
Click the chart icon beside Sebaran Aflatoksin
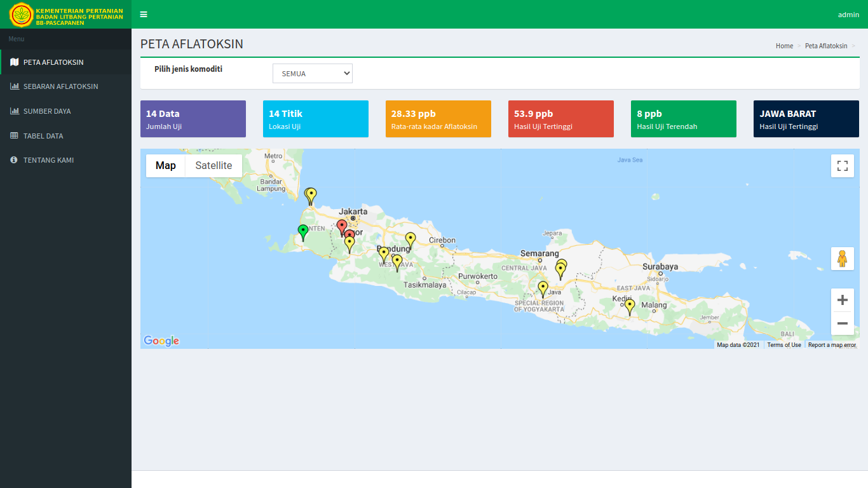pyautogui.click(x=15, y=86)
